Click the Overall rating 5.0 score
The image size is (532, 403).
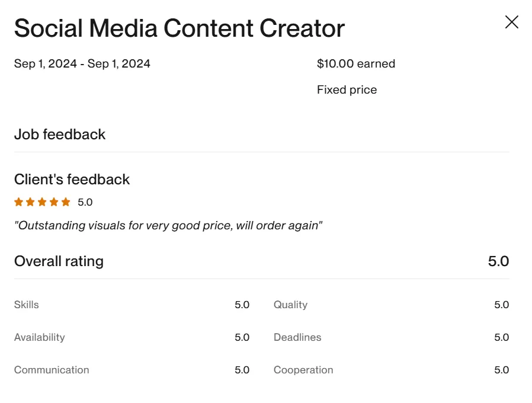click(x=498, y=261)
